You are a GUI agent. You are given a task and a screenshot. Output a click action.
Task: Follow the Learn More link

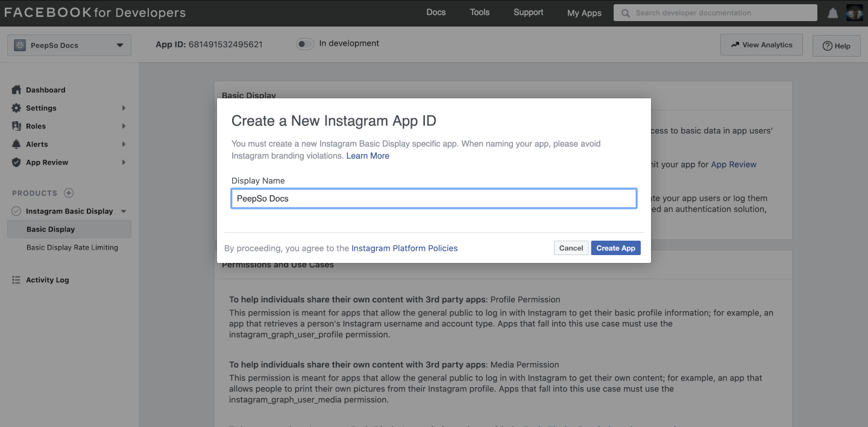pyautogui.click(x=368, y=156)
